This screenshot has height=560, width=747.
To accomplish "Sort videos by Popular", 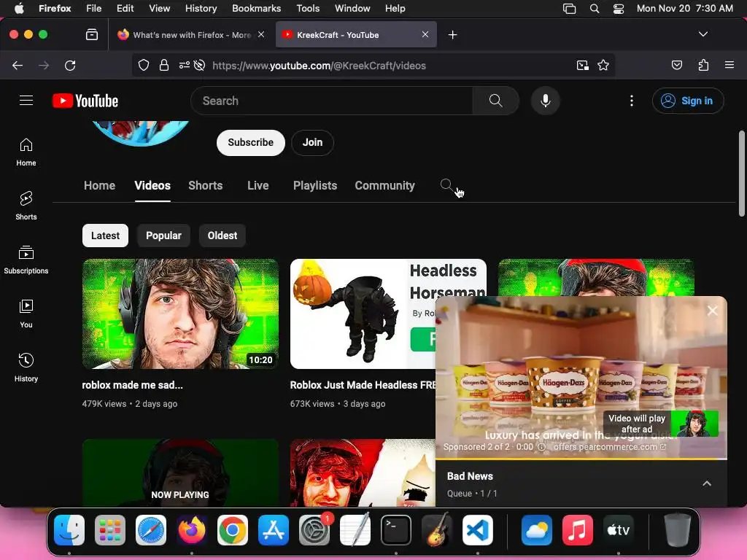I will click(163, 236).
